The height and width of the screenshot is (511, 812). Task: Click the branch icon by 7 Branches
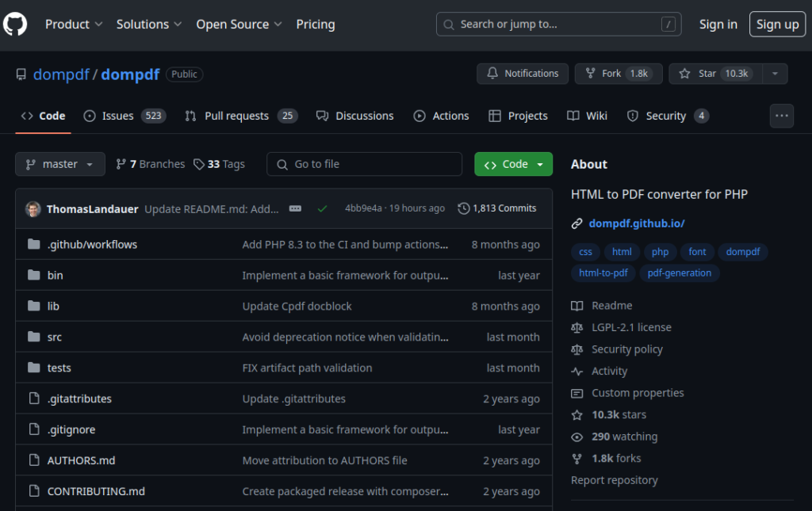(121, 164)
